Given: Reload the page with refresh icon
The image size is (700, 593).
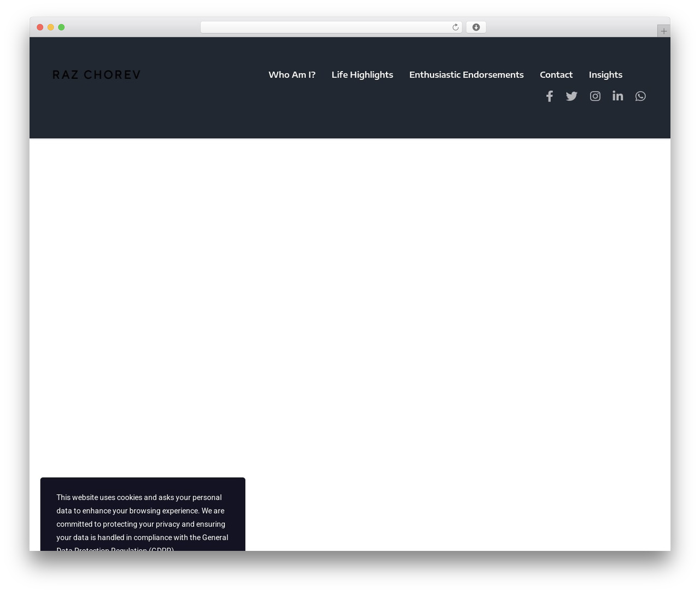Looking at the screenshot, I should point(455,27).
